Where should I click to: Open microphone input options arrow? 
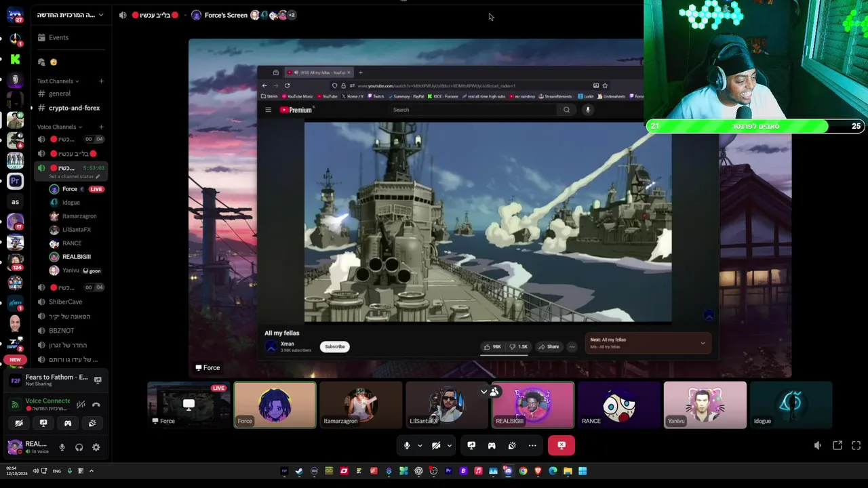click(420, 445)
